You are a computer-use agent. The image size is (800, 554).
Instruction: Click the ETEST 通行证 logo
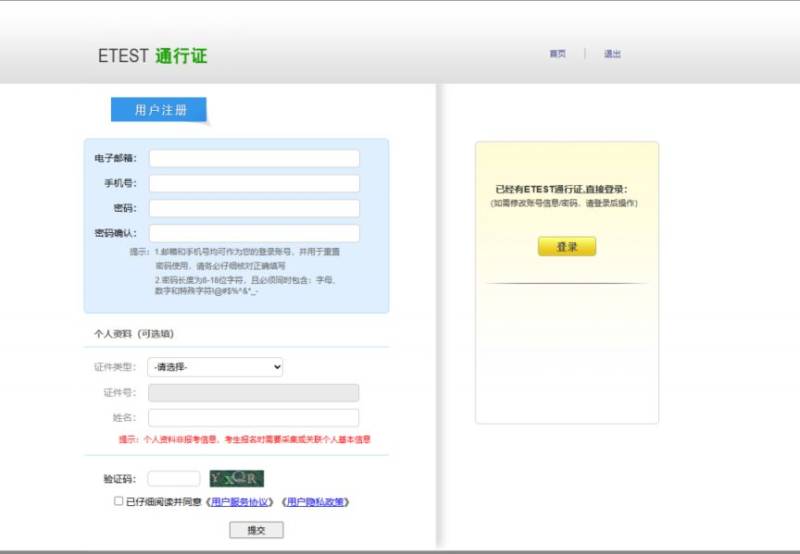(x=153, y=56)
